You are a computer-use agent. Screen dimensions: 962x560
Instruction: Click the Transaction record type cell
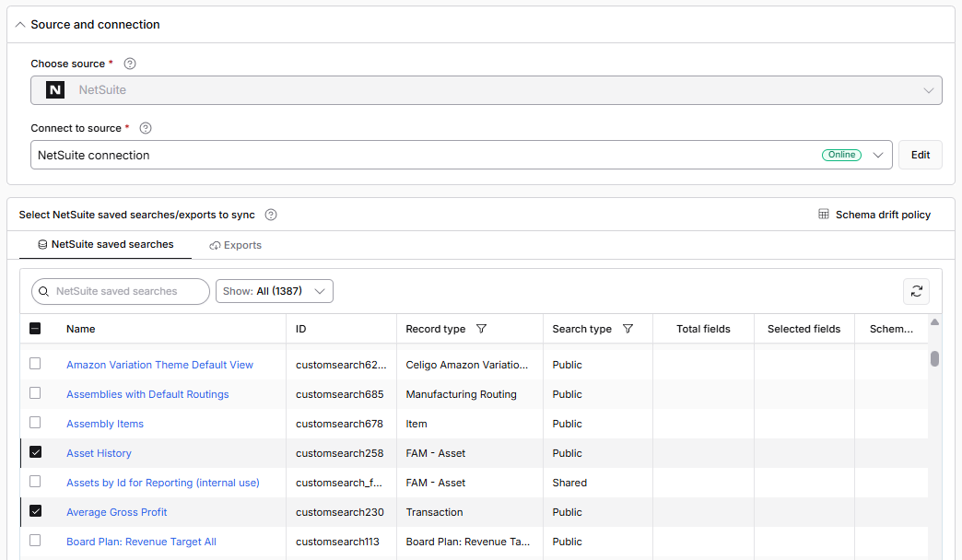(434, 512)
